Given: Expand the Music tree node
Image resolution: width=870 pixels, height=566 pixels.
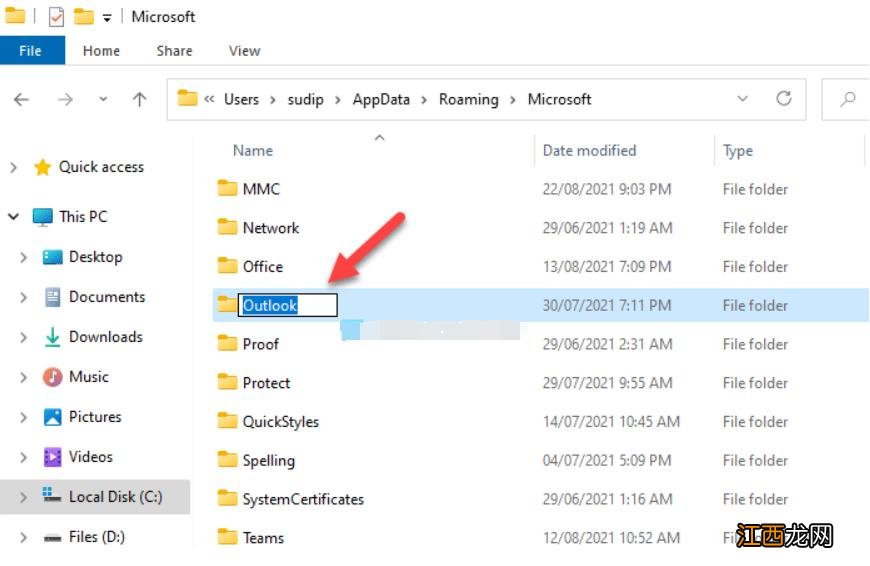Looking at the screenshot, I should 23,377.
